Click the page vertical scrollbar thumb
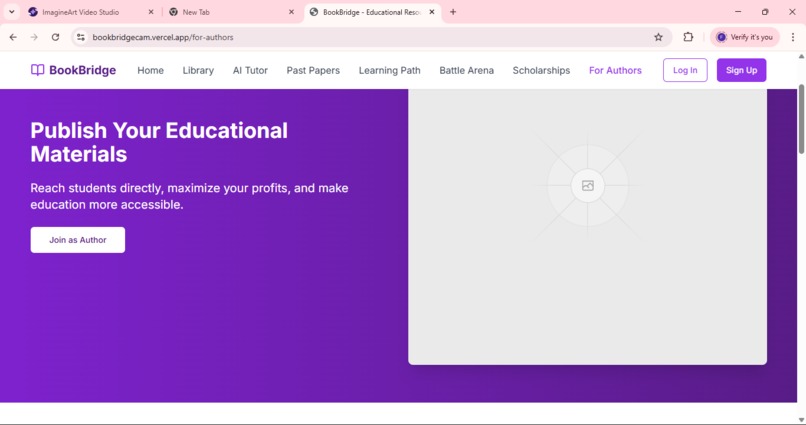806x425 pixels. pos(801,119)
